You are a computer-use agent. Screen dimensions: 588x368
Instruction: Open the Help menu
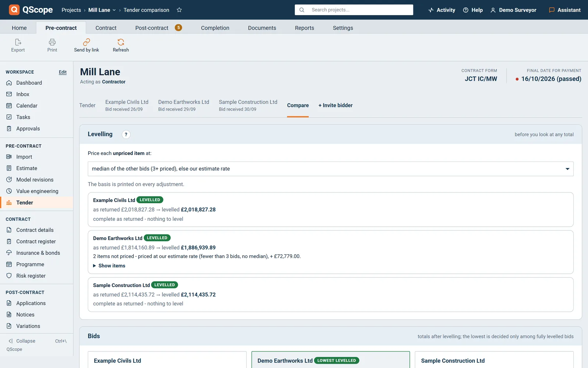pyautogui.click(x=473, y=10)
